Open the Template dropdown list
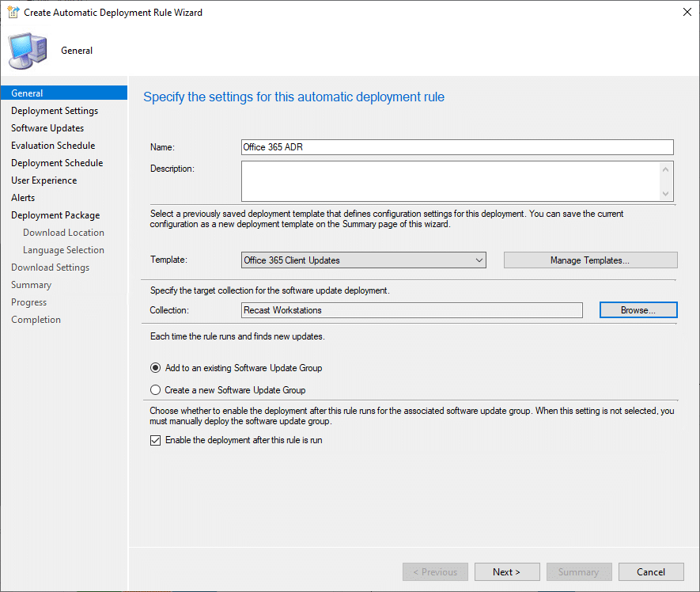 [479, 260]
